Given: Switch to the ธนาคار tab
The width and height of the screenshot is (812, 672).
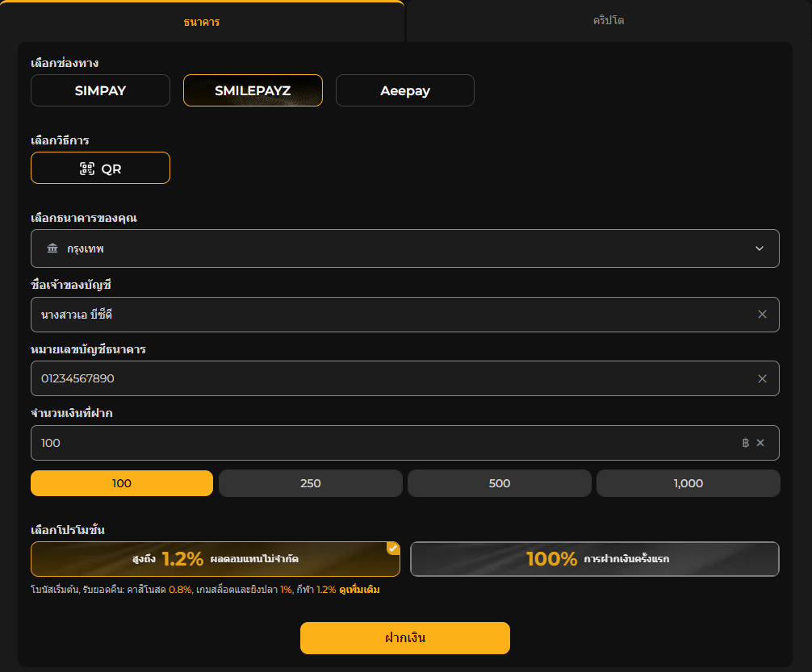Looking at the screenshot, I should click(x=202, y=22).
